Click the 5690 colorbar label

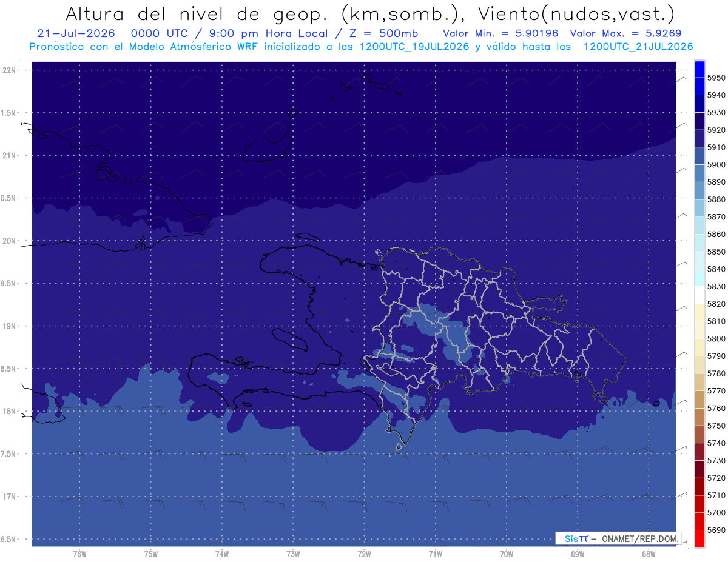coord(716,530)
